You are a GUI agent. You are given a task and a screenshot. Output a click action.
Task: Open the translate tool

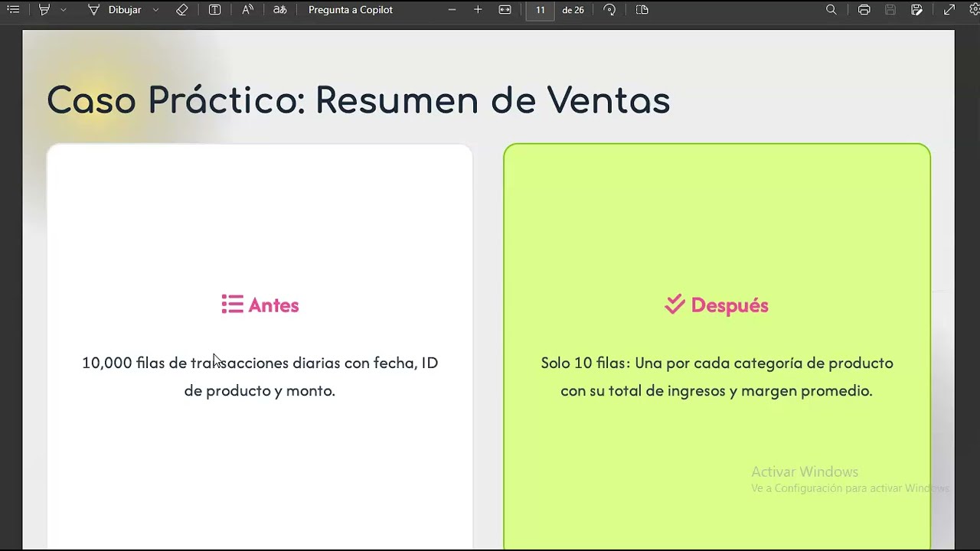[x=280, y=10]
